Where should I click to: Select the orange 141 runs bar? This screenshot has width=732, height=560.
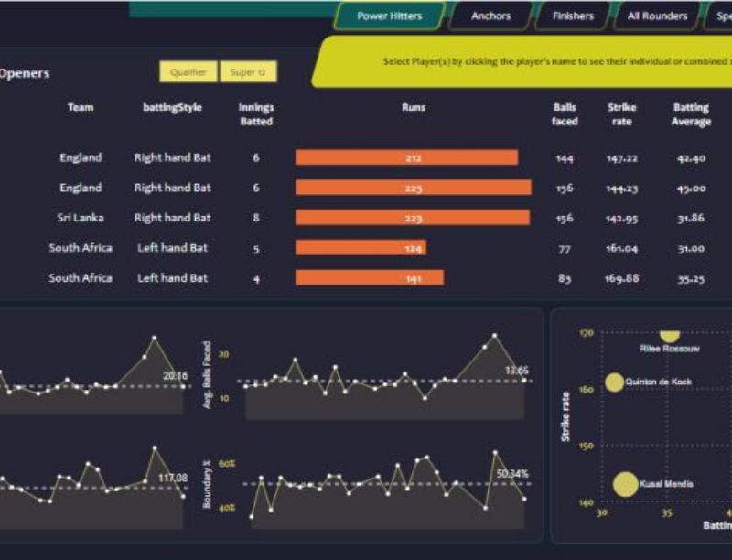(370, 277)
